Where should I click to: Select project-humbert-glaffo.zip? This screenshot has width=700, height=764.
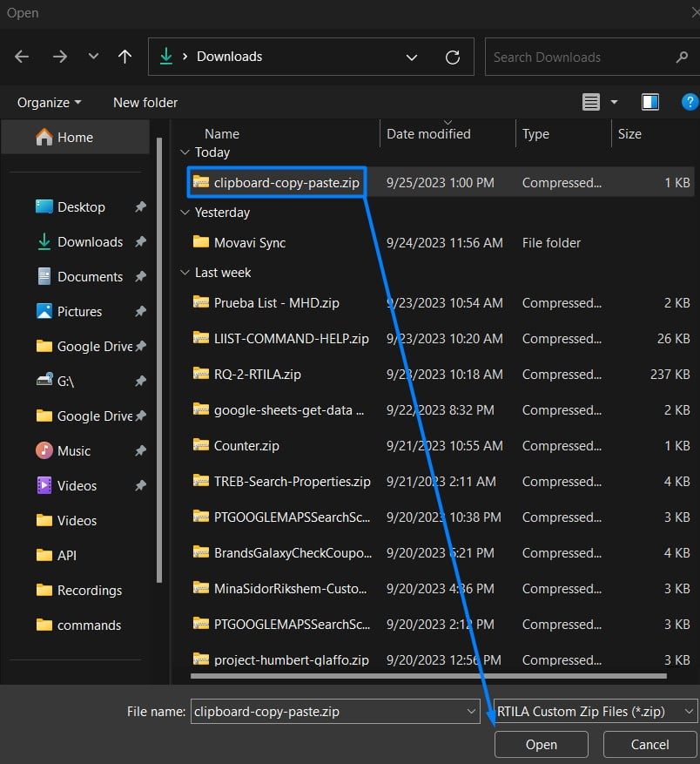[292, 660]
